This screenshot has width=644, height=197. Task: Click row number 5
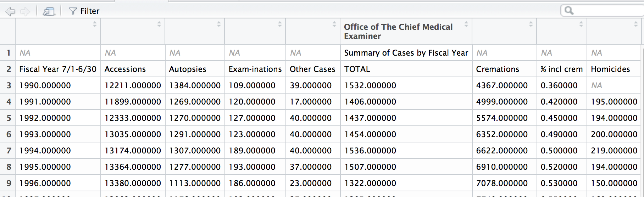tap(9, 118)
